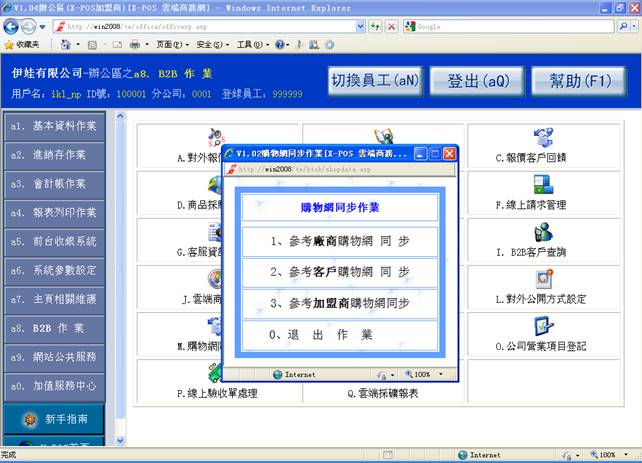The width and height of the screenshot is (642, 463).
Task: Click 退出作業 to exit the popup
Action: [340, 334]
